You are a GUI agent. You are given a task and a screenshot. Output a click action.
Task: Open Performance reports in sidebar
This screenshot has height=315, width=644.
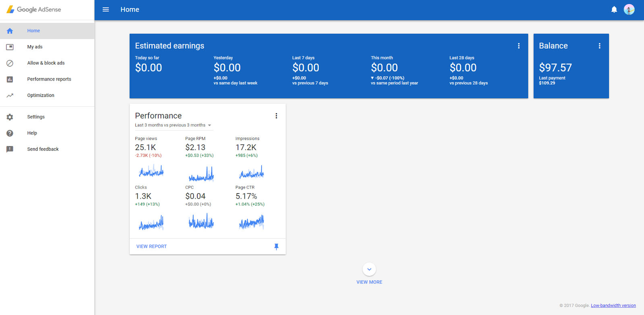click(x=49, y=79)
